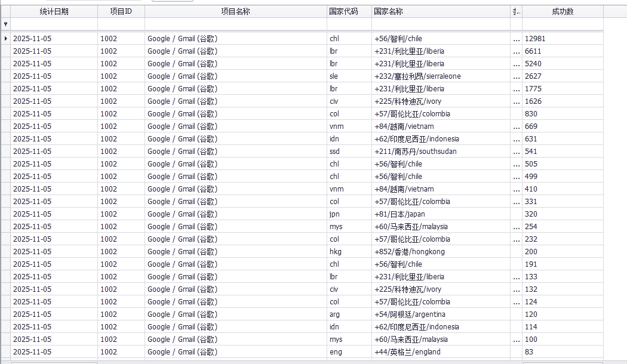Viewport: 627px width, 364px height.
Task: Select the cell with value 6611
Action: tap(563, 51)
